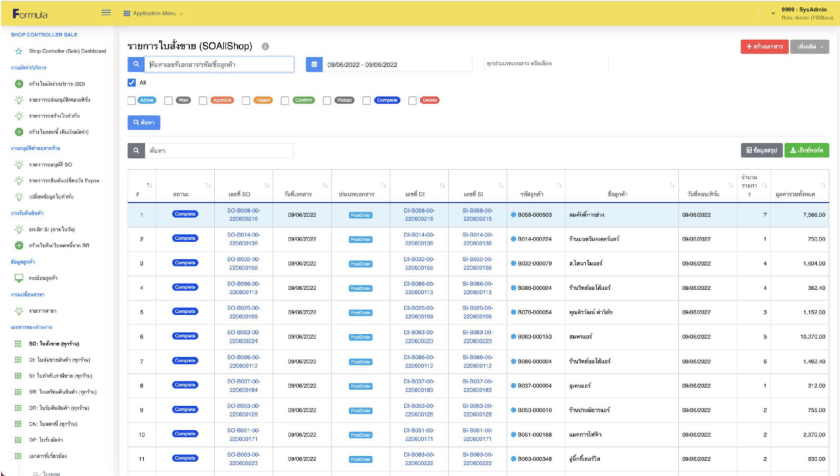Open the DI all-shops sidebar item
Image resolution: width=840 pixels, height=476 pixels.
pos(59,360)
